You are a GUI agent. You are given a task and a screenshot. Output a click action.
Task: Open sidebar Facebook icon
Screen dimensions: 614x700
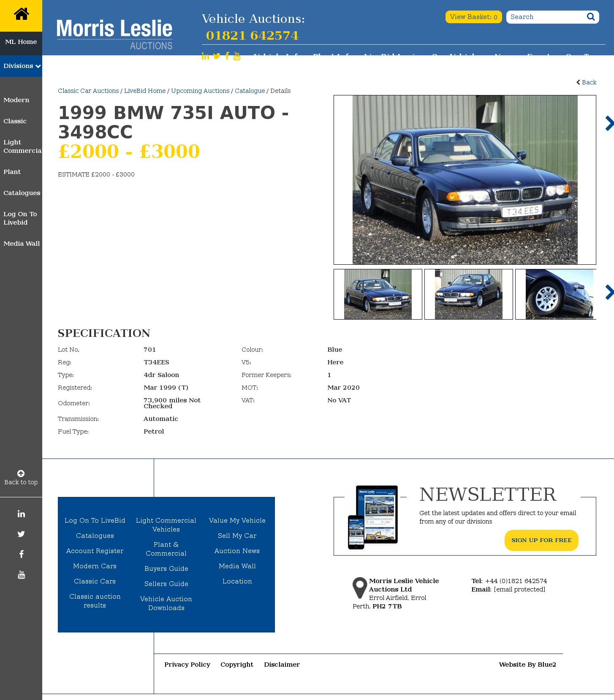tap(21, 554)
